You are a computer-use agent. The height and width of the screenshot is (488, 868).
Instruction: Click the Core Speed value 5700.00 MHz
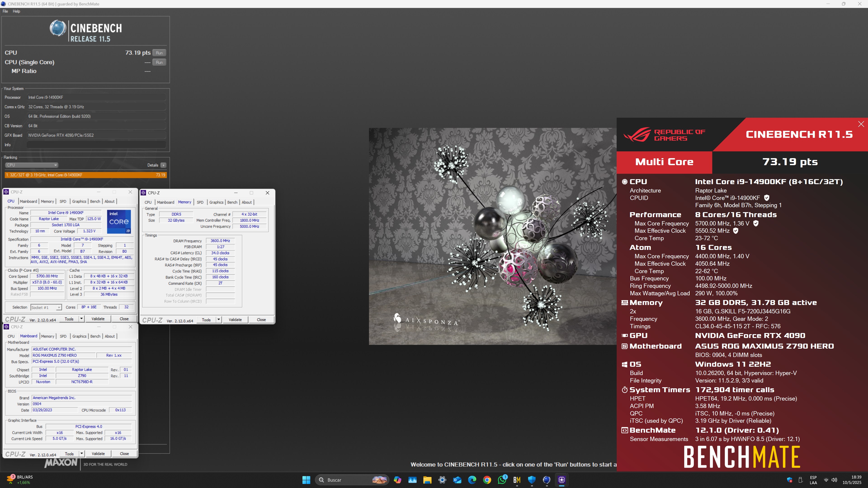point(47,276)
